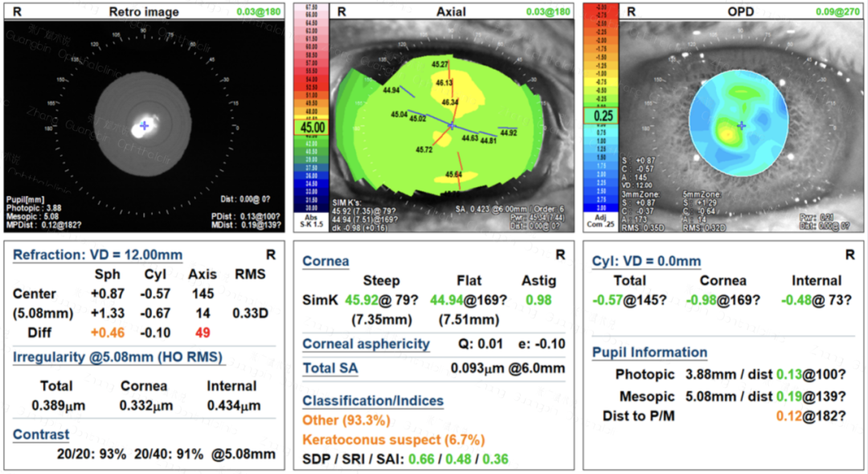Click the 44.63 value on the Axial map
The image size is (868, 474).
(x=470, y=137)
